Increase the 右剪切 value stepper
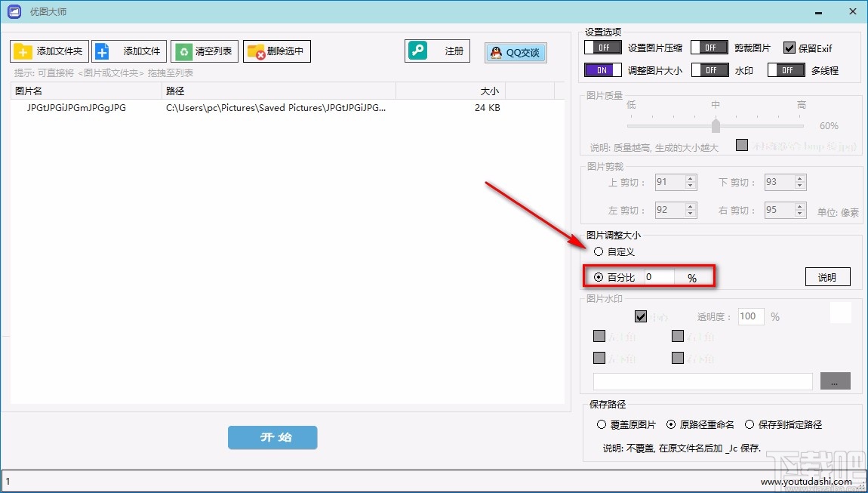Viewport: 868px width, 493px height. pos(799,207)
